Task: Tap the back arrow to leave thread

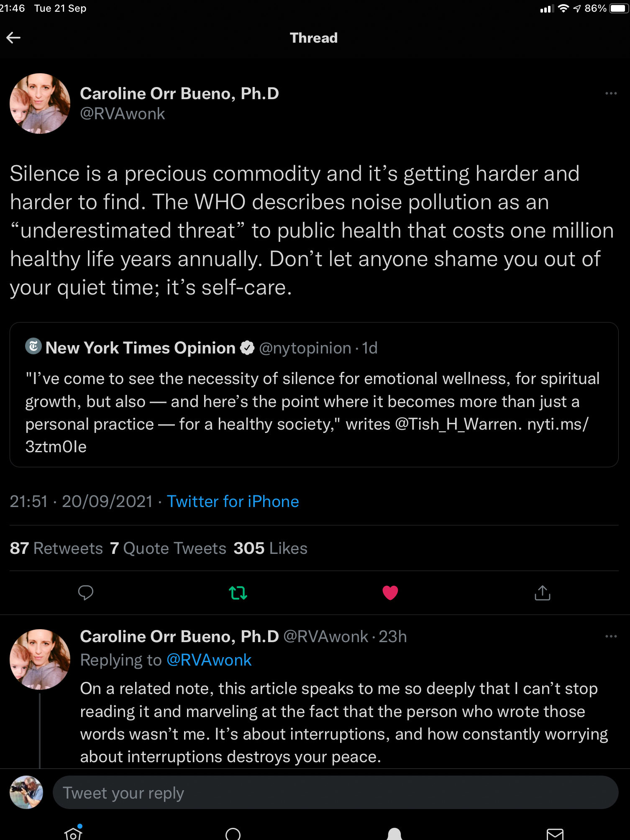Action: tap(13, 38)
